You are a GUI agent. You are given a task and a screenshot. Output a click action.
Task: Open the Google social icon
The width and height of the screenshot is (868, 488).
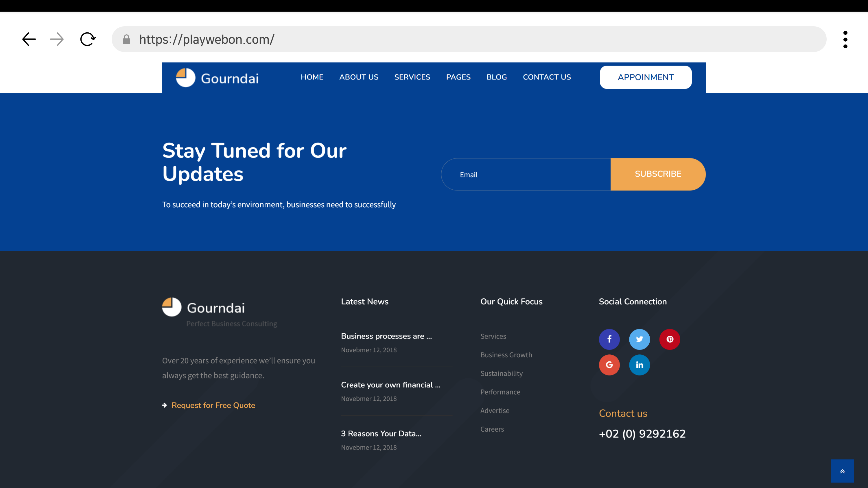(609, 365)
